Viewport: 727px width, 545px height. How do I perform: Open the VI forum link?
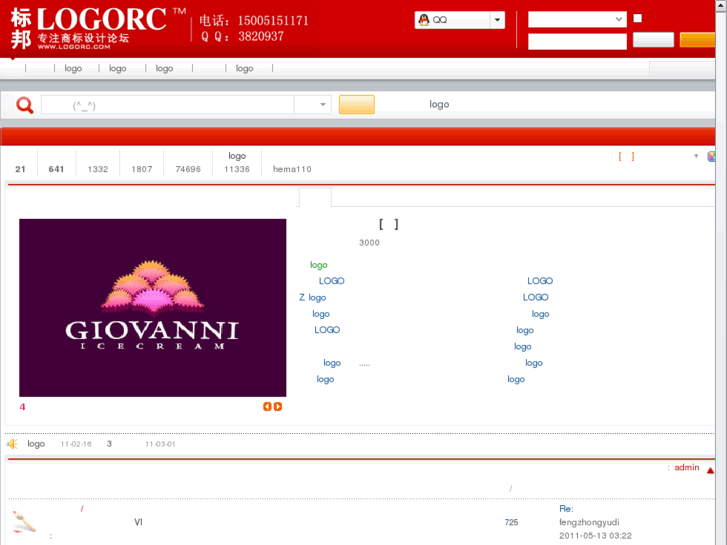(138, 522)
